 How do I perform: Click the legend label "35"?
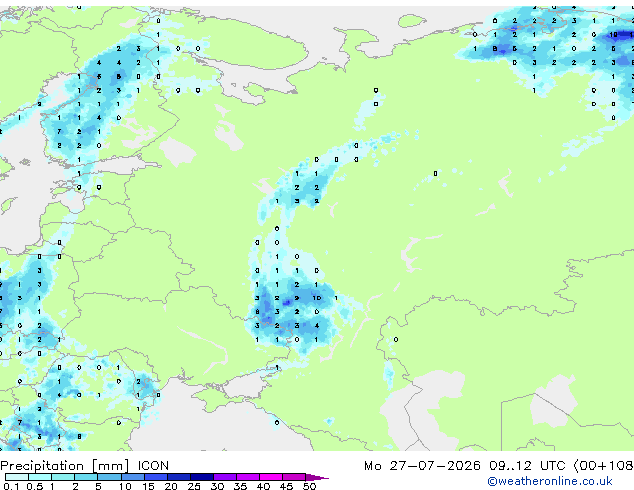tap(240, 486)
